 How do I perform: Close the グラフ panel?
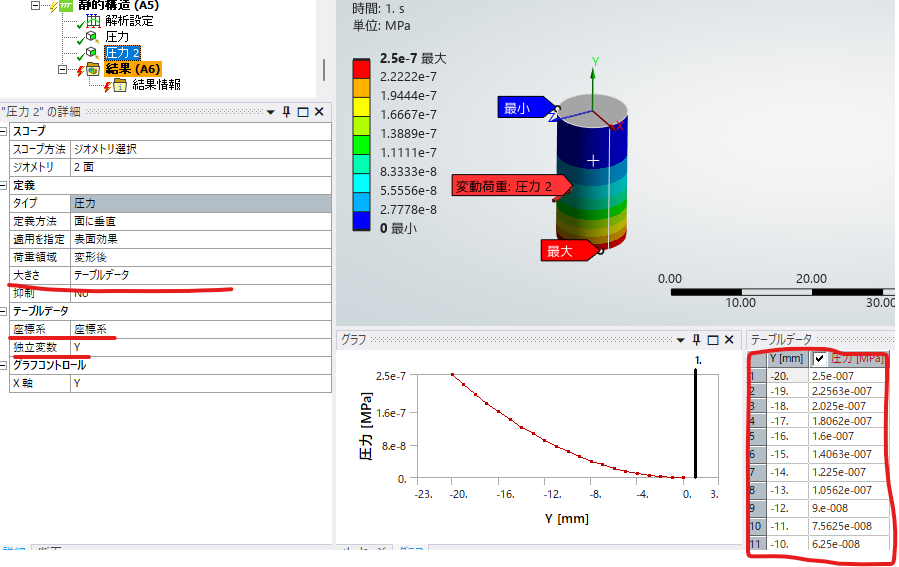pos(731,339)
